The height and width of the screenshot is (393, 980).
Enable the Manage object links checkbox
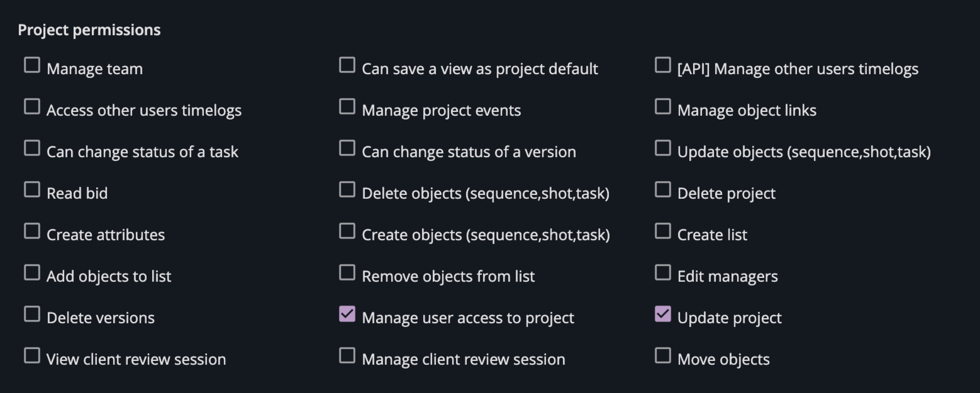click(663, 107)
